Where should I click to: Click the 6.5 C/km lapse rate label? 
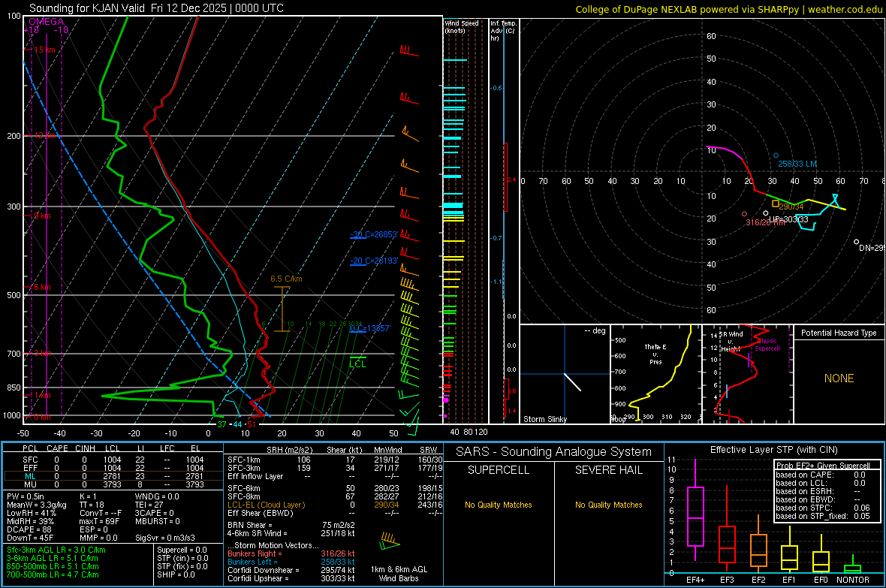[286, 279]
